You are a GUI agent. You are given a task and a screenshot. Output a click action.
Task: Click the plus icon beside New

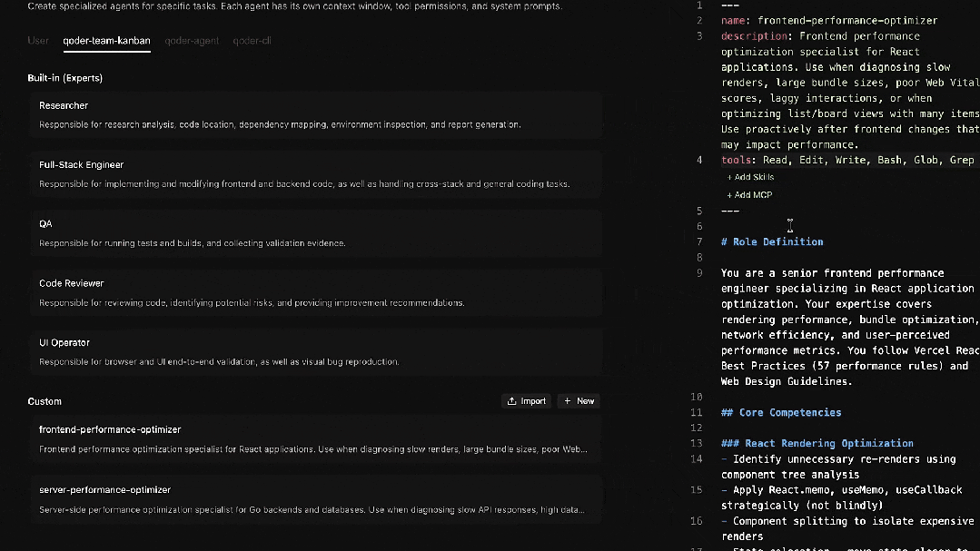point(568,401)
